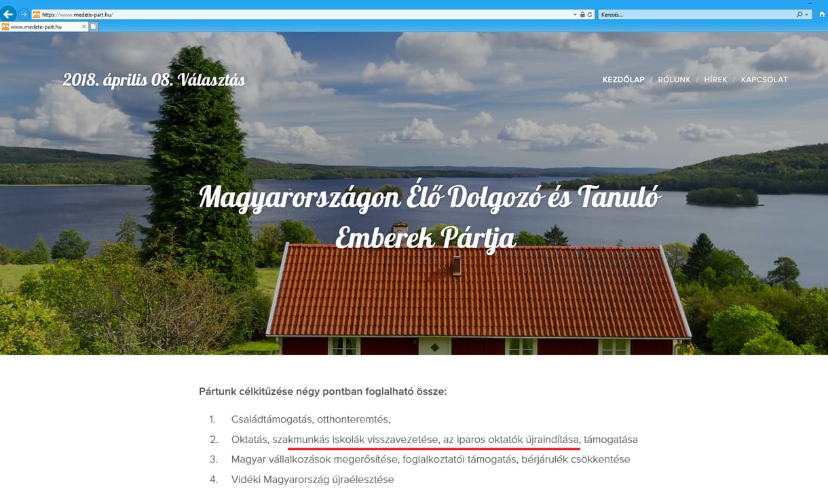Open the security lock icon in address bar

(583, 14)
